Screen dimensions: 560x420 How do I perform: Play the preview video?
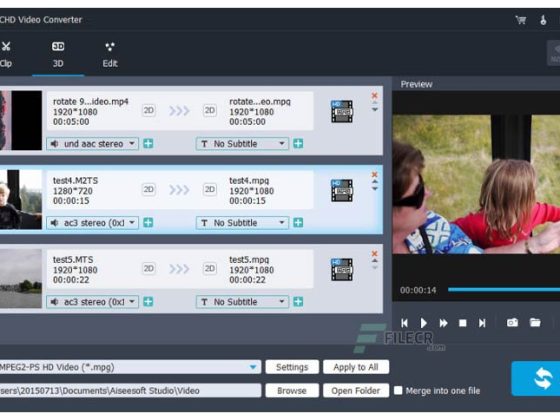[424, 323]
